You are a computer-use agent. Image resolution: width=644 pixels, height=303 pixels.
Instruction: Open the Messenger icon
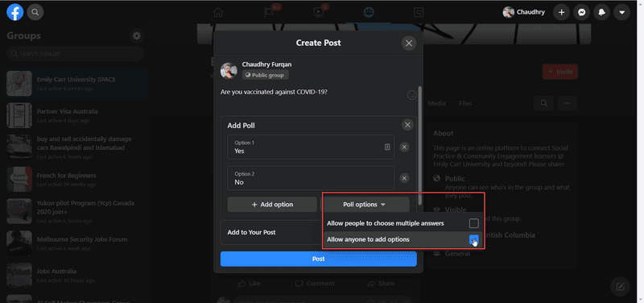coord(581,12)
